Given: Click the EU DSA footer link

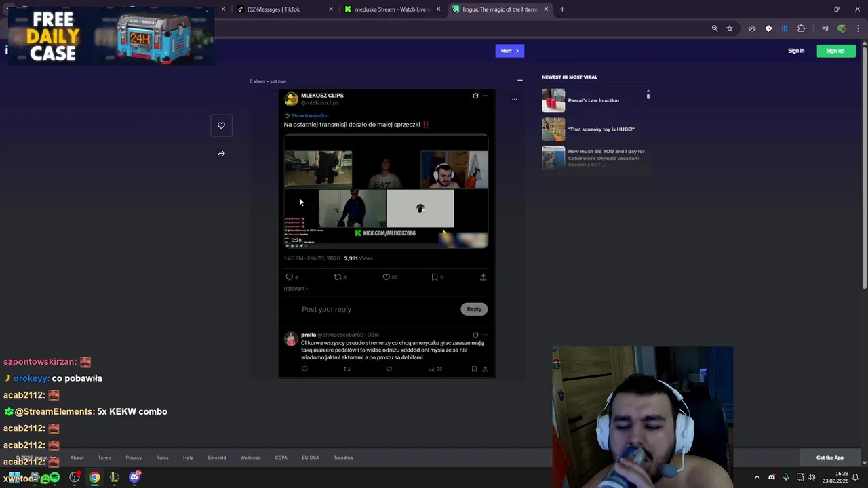Looking at the screenshot, I should 311,457.
